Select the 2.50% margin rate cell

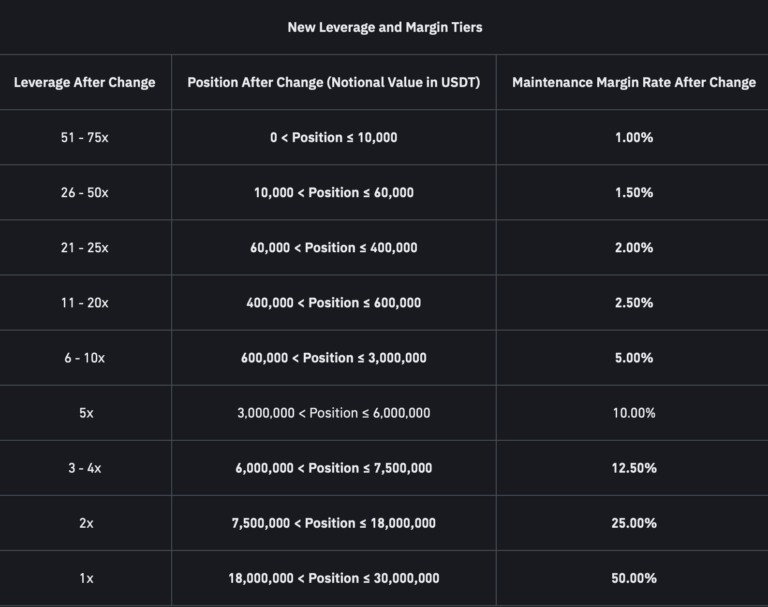(633, 302)
